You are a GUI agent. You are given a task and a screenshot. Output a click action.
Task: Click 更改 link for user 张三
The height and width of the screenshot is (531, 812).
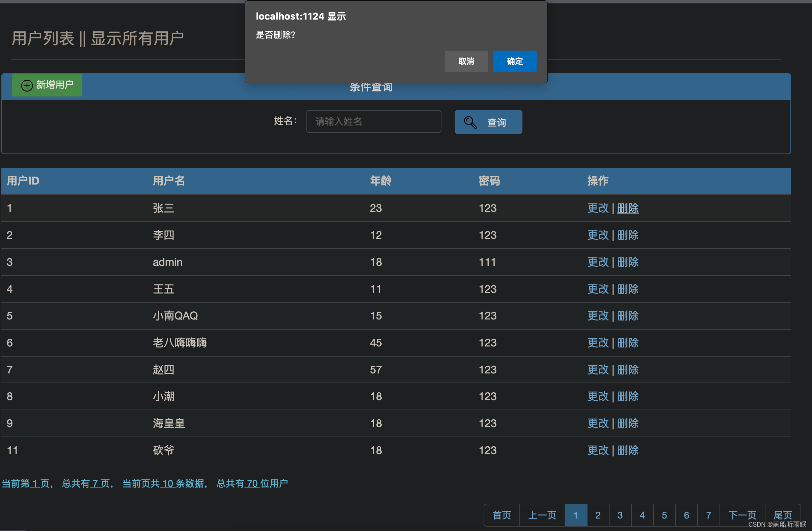[598, 208]
